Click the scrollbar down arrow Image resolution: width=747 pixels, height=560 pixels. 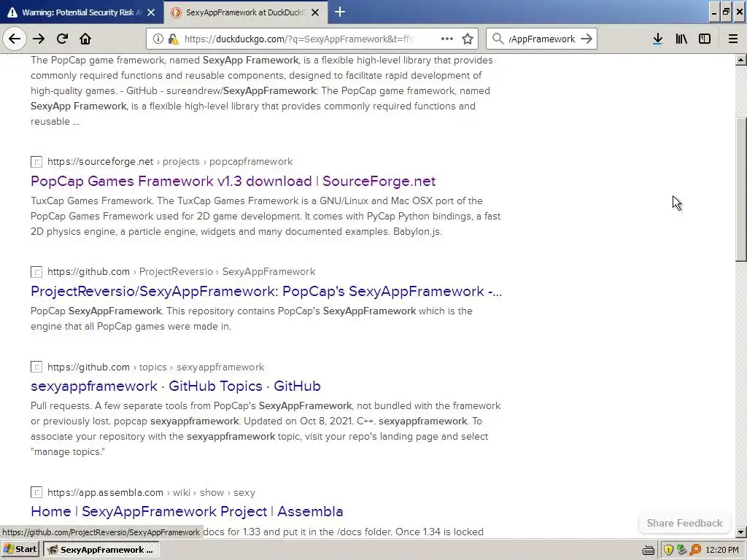741,532
